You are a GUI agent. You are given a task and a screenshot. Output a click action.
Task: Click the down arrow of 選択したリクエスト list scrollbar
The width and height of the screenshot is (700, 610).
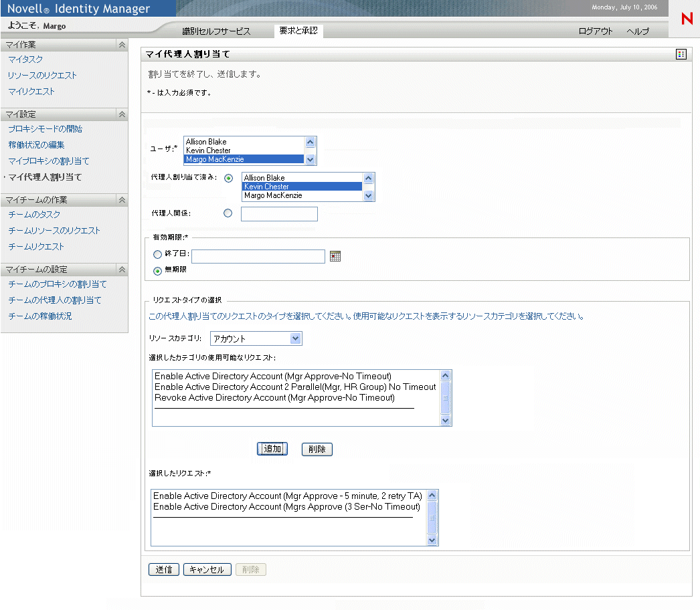[x=432, y=540]
